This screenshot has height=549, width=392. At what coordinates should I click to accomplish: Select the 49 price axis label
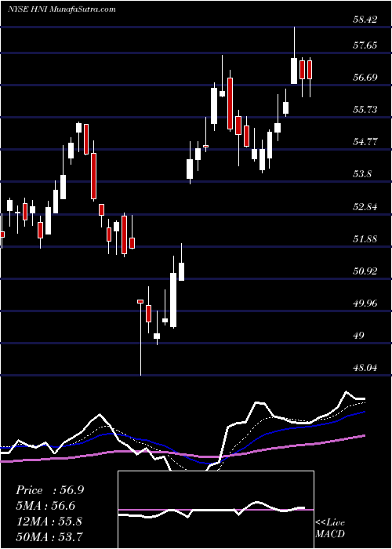[359, 336]
